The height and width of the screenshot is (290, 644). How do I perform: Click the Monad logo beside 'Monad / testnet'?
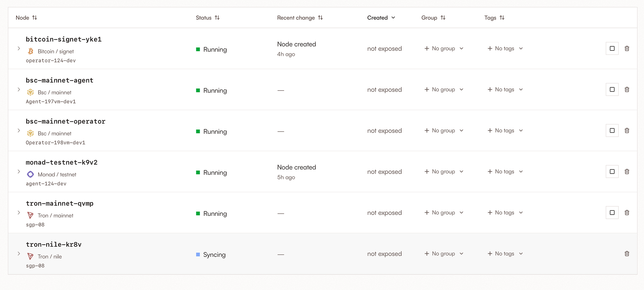30,174
